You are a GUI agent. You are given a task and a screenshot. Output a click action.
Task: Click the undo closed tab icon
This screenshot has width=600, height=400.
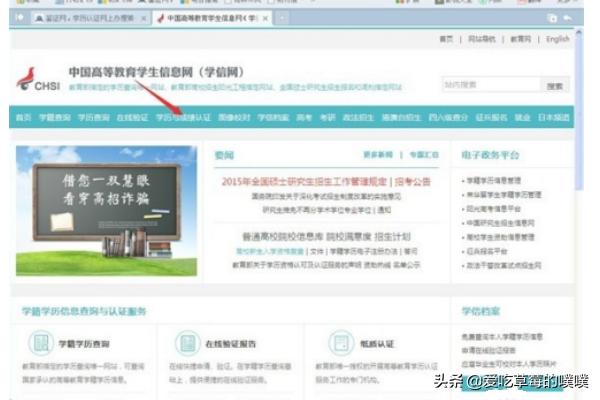[568, 18]
